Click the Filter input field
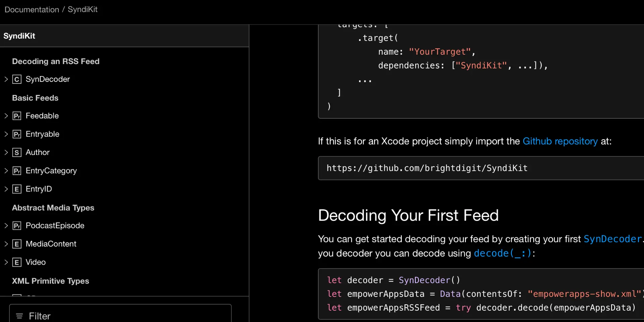The height and width of the screenshot is (322, 644). tap(120, 314)
